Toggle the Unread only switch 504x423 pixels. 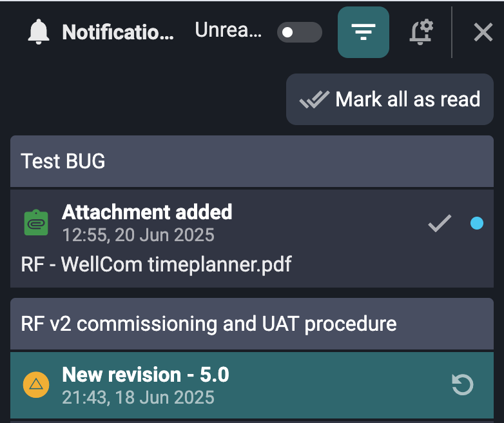(299, 32)
